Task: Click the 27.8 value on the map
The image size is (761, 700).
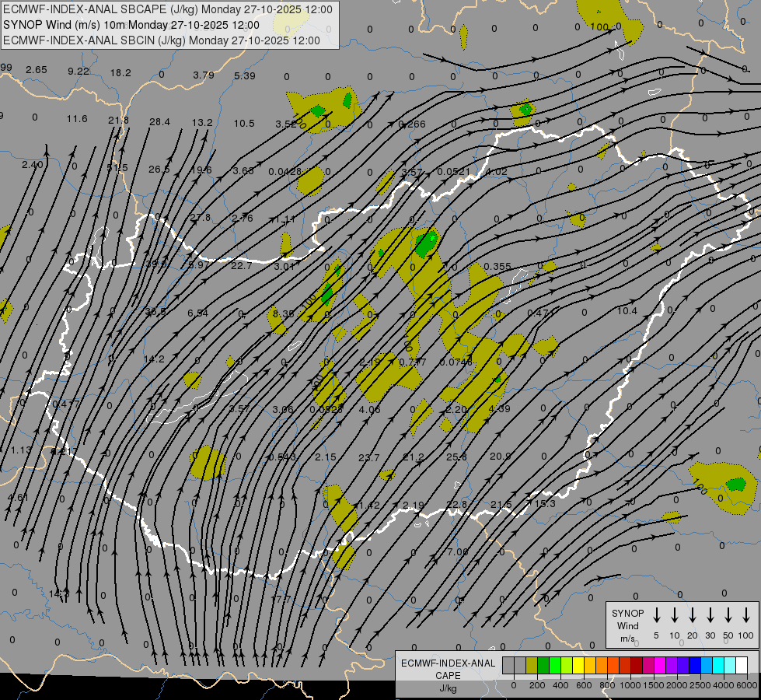Action: pyautogui.click(x=201, y=217)
